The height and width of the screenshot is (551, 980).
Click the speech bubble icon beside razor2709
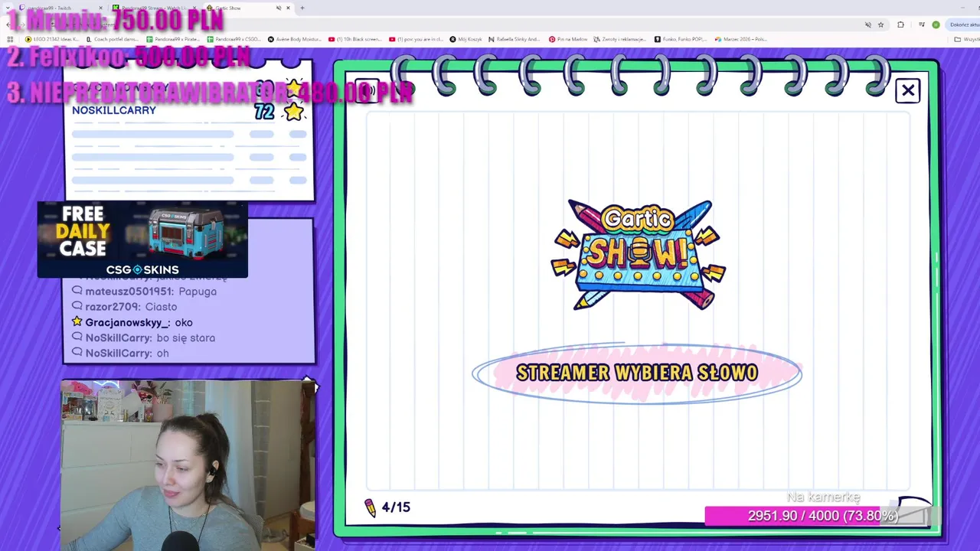77,307
